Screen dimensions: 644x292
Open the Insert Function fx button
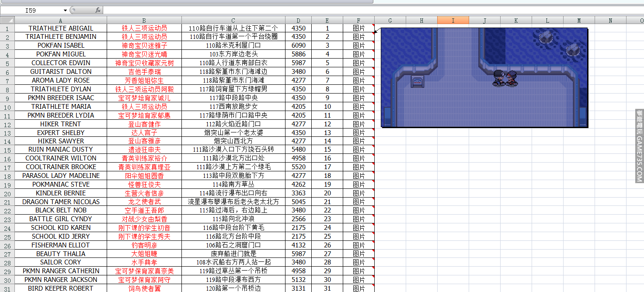point(97,10)
